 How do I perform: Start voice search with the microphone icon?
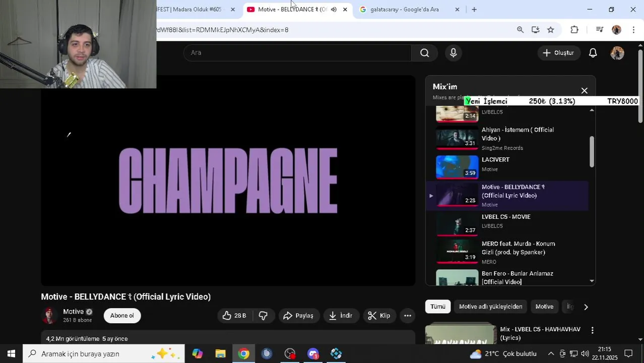pyautogui.click(x=453, y=53)
